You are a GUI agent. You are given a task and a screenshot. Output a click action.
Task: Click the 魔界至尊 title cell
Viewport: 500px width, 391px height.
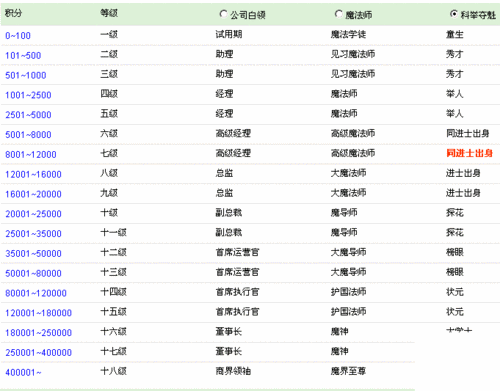[348, 371]
